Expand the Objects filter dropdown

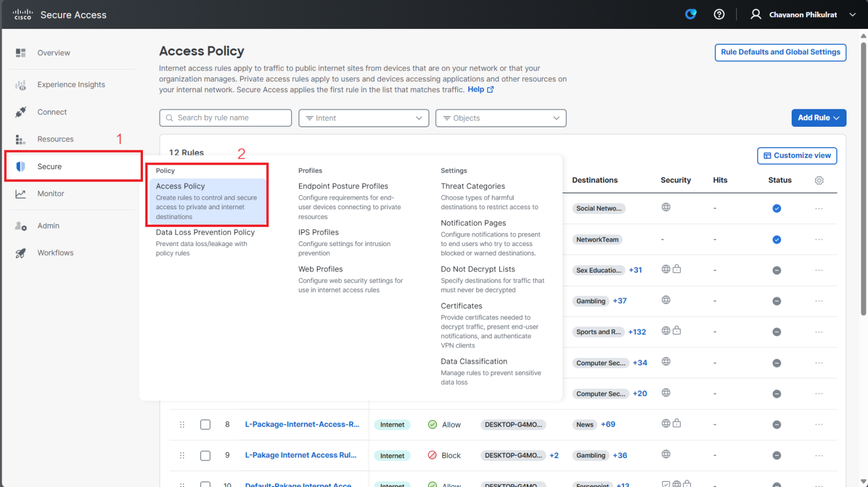click(500, 118)
